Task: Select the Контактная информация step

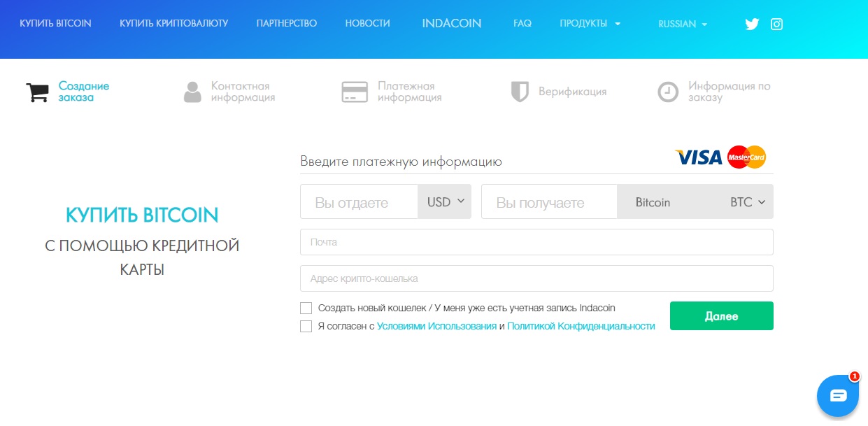Action: 243,92
